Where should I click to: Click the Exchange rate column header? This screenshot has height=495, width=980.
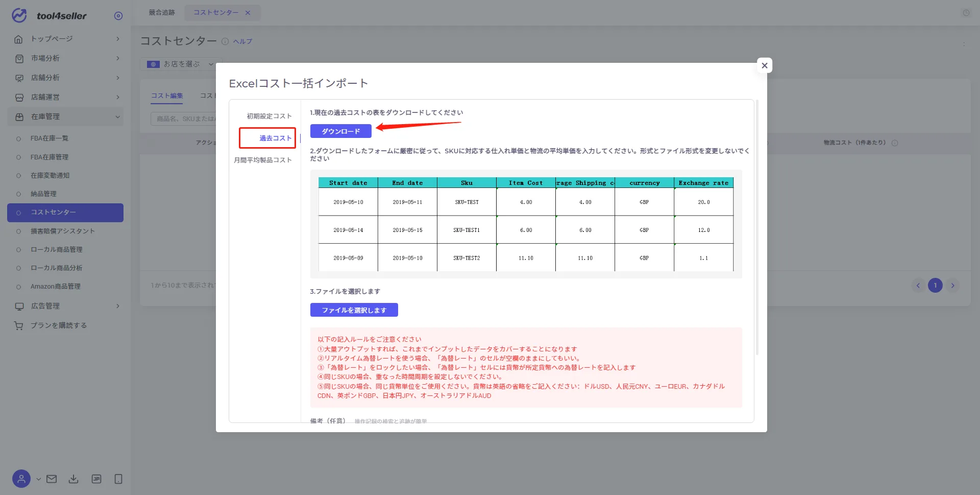pos(704,183)
